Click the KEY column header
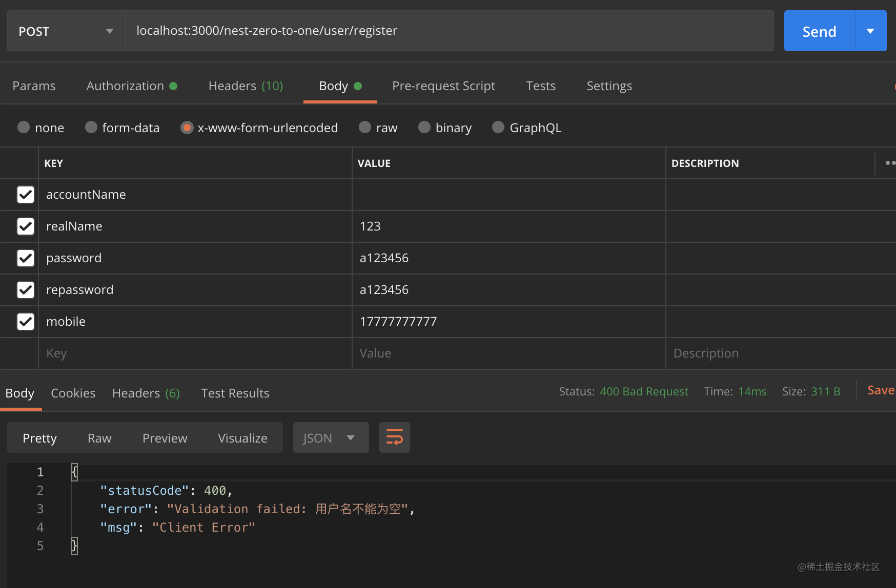 tap(53, 163)
